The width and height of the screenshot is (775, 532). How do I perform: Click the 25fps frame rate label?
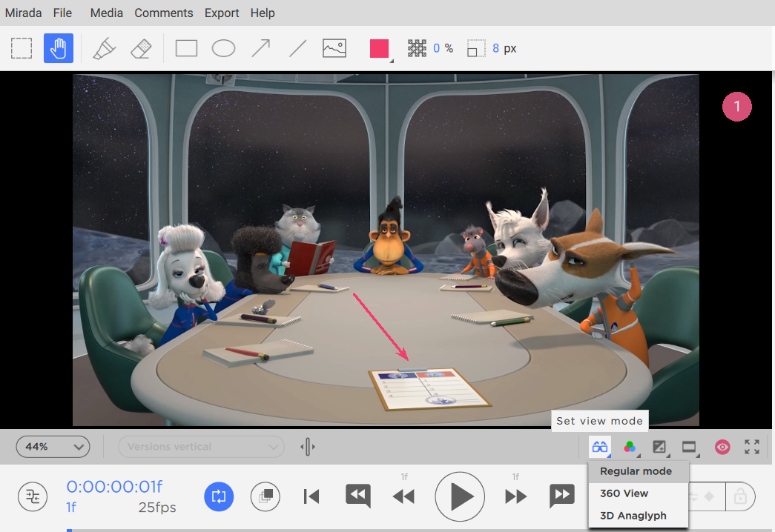click(x=157, y=508)
